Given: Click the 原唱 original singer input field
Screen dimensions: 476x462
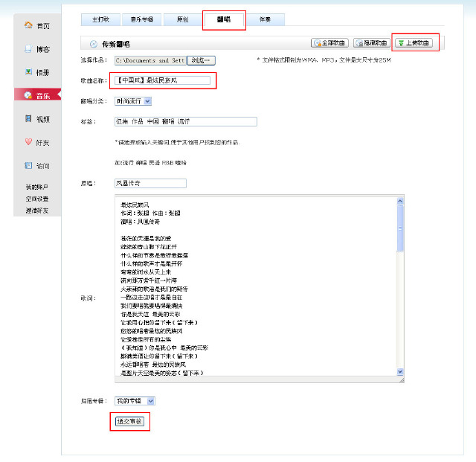Looking at the screenshot, I should (149, 183).
